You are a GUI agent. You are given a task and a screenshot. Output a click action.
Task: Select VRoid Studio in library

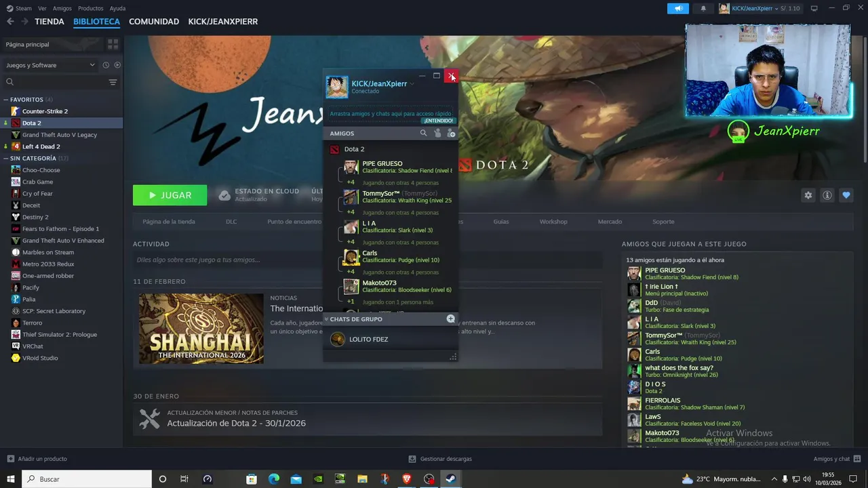pos(40,358)
